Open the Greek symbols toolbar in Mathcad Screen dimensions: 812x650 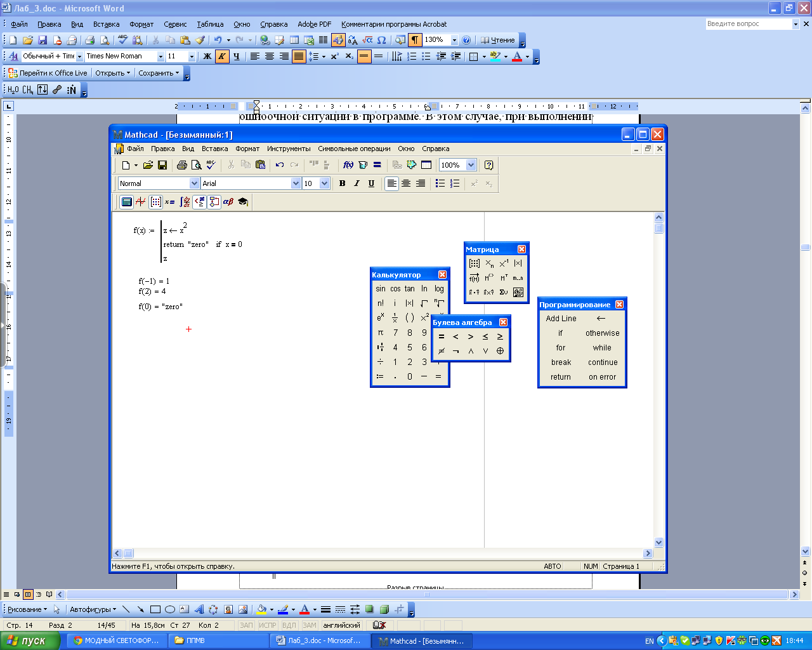[x=228, y=202]
